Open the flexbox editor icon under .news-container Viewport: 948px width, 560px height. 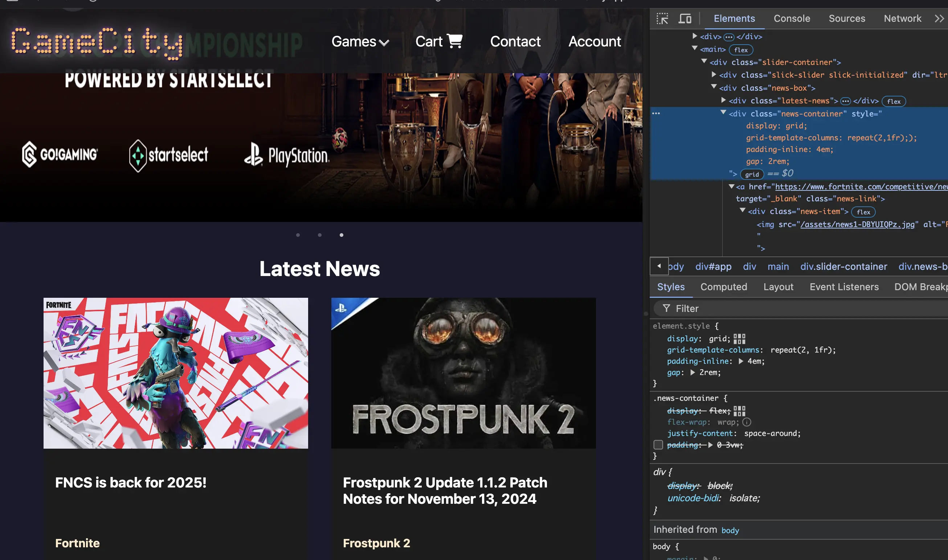coord(739,411)
